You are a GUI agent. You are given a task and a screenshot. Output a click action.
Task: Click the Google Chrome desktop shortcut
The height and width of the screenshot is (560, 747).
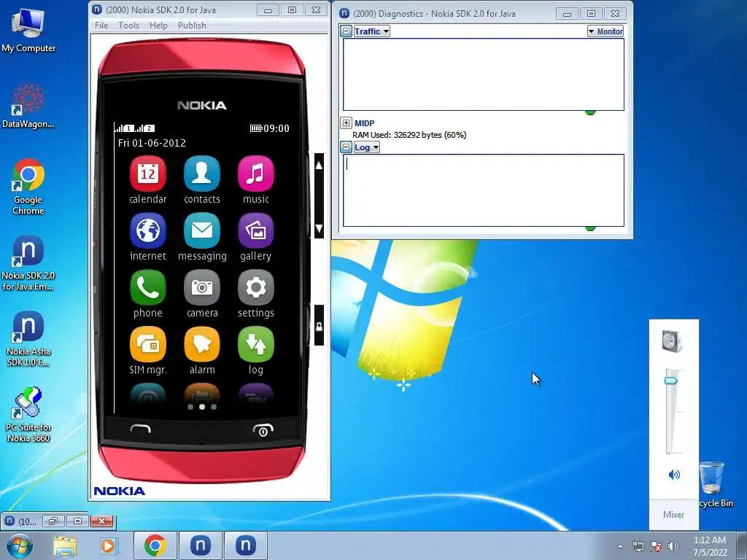pyautogui.click(x=28, y=187)
